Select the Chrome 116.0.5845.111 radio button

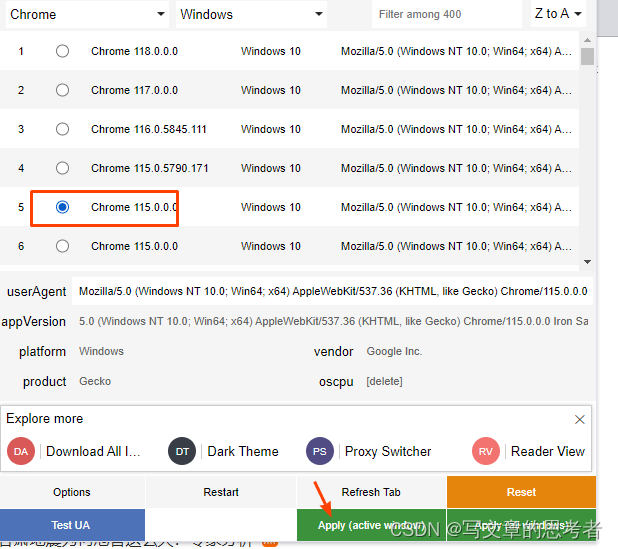click(x=62, y=129)
